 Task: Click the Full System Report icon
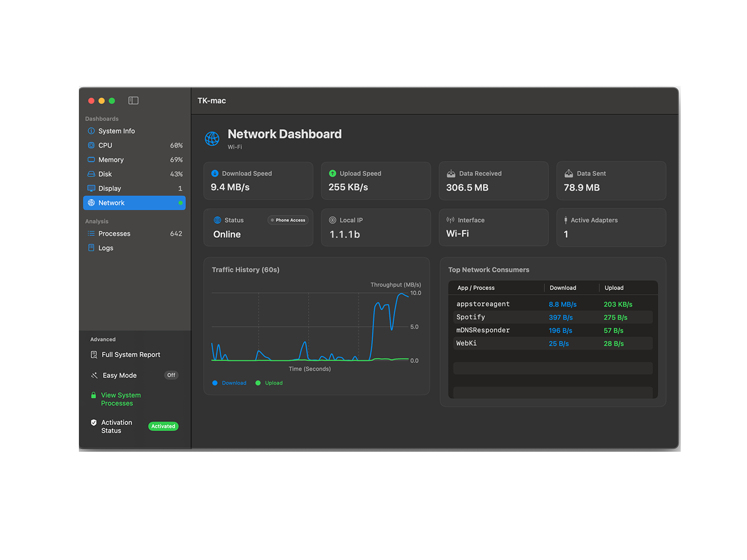(x=94, y=355)
